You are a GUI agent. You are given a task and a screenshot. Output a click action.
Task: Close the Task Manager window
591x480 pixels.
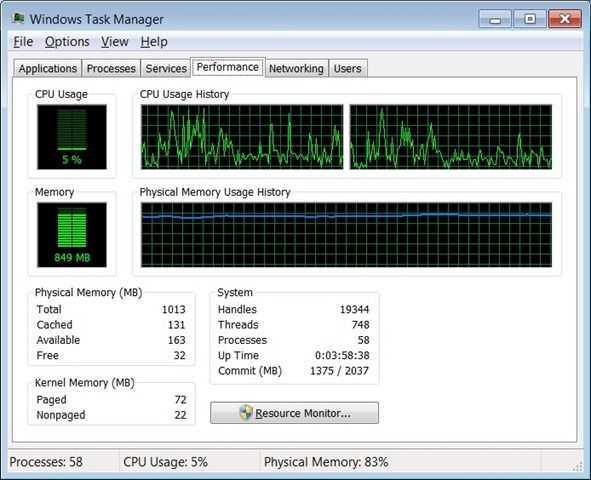[565, 19]
